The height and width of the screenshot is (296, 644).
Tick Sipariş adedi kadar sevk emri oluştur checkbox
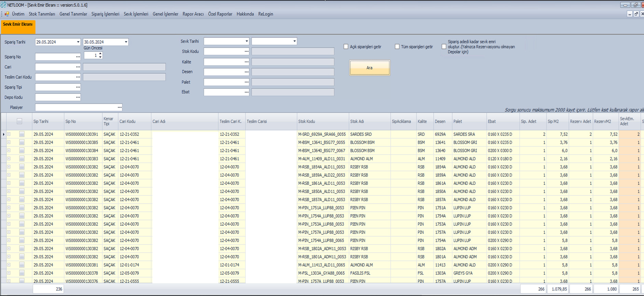coord(444,47)
